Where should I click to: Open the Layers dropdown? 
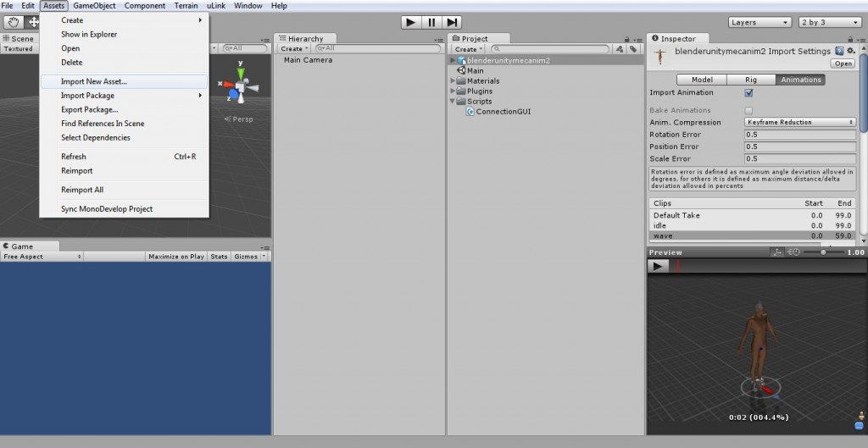(759, 22)
